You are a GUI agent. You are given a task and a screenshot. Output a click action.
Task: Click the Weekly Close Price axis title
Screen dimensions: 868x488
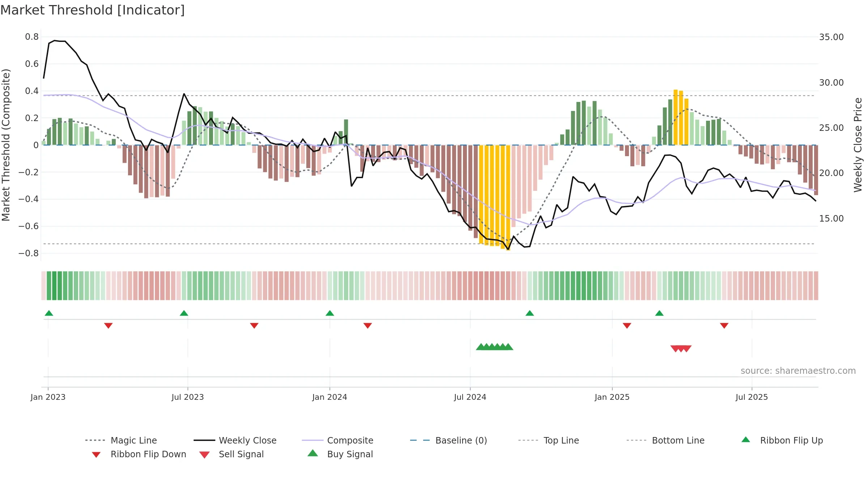click(x=858, y=145)
